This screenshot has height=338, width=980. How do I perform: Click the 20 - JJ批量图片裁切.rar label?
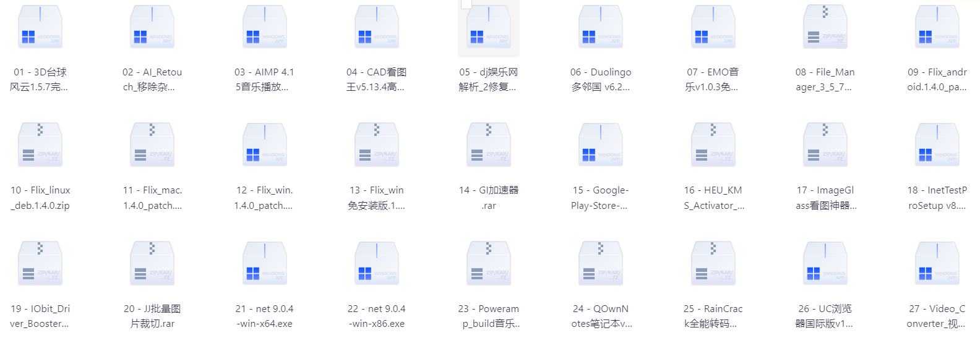[x=152, y=316]
